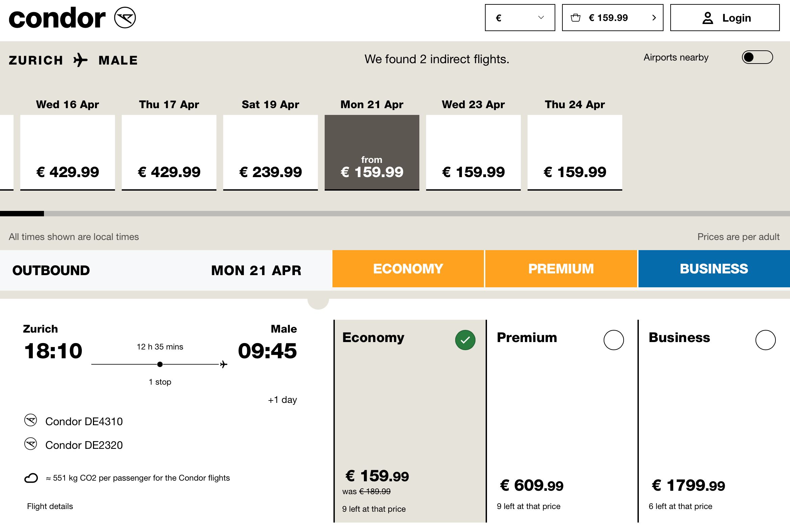The width and height of the screenshot is (790, 532).
Task: Select the Premium fare radio button
Action: pyautogui.click(x=613, y=340)
